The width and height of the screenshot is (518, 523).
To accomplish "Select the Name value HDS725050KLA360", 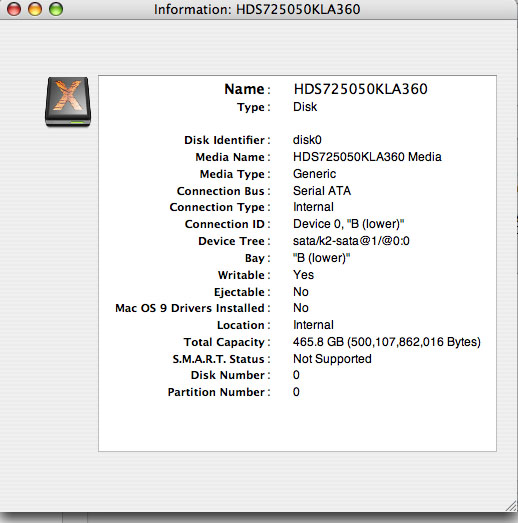I will click(360, 89).
